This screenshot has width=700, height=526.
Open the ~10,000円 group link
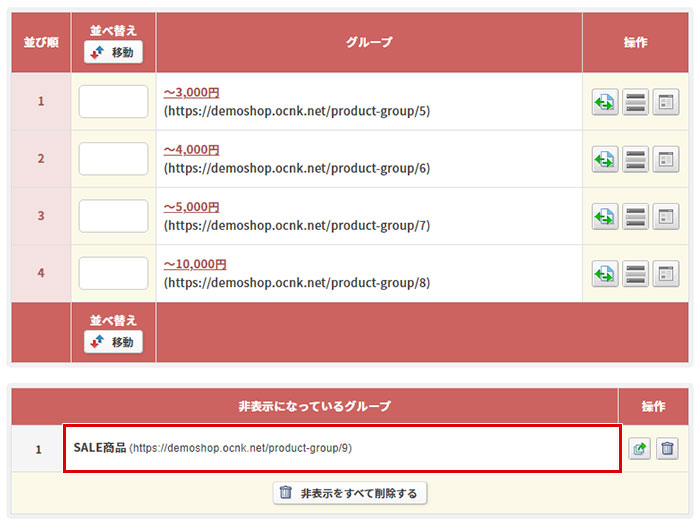pyautogui.click(x=195, y=264)
